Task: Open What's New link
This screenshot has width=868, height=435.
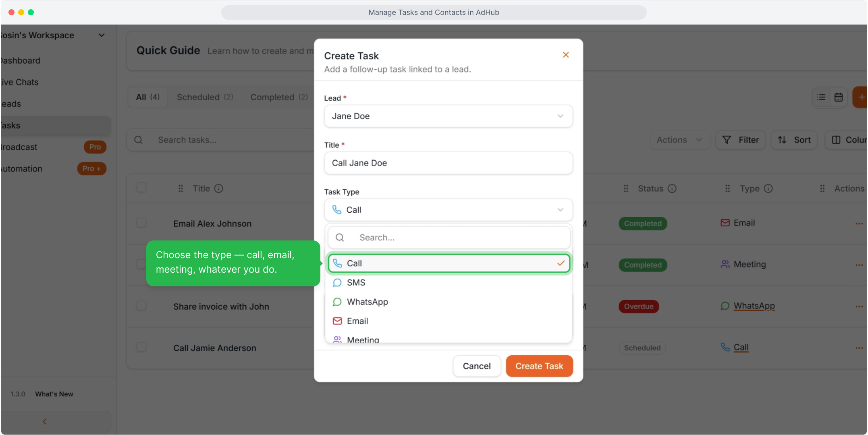Action: coord(54,394)
